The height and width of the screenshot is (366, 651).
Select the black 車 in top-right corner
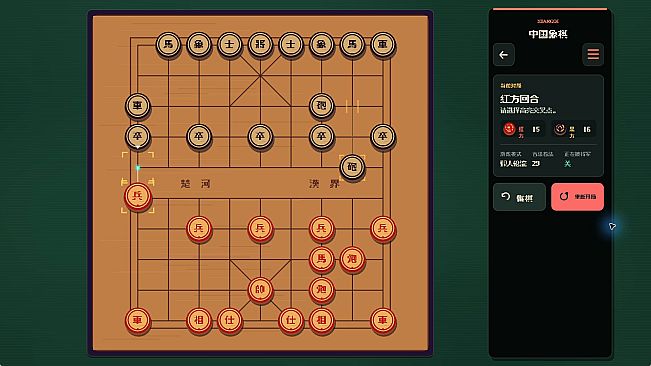click(383, 44)
